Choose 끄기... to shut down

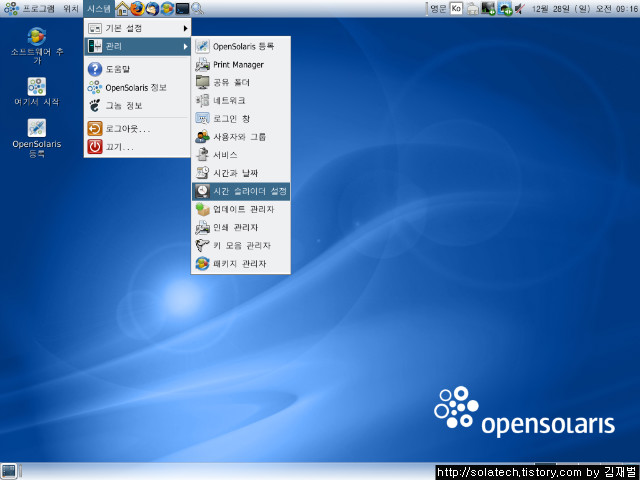tap(138, 147)
